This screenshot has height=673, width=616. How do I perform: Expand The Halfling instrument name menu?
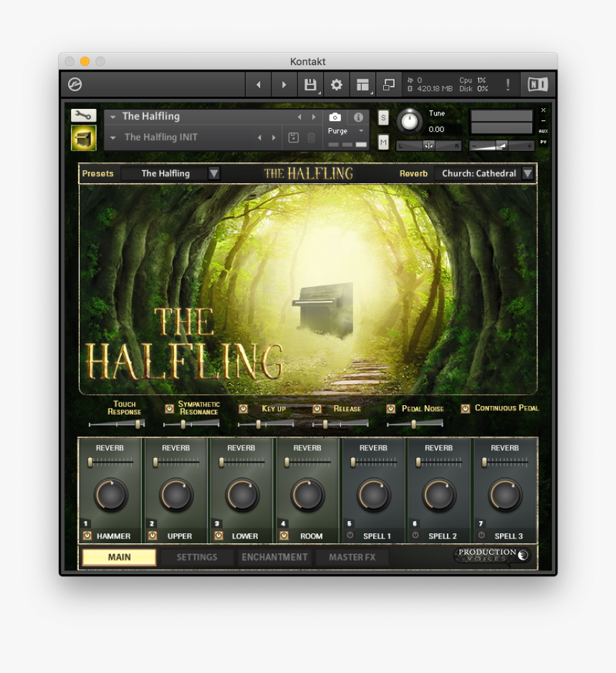click(x=112, y=117)
